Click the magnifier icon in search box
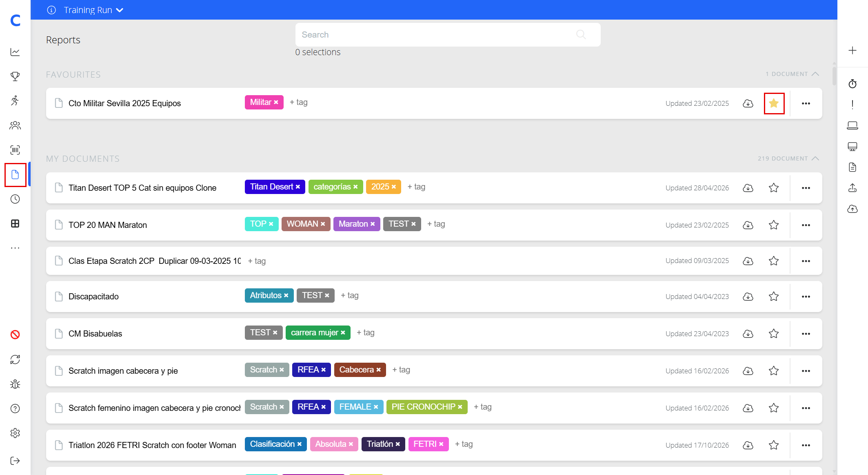This screenshot has height=475, width=868. [x=581, y=35]
